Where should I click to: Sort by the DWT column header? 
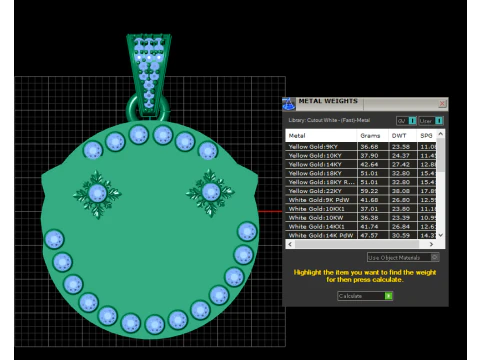point(402,136)
